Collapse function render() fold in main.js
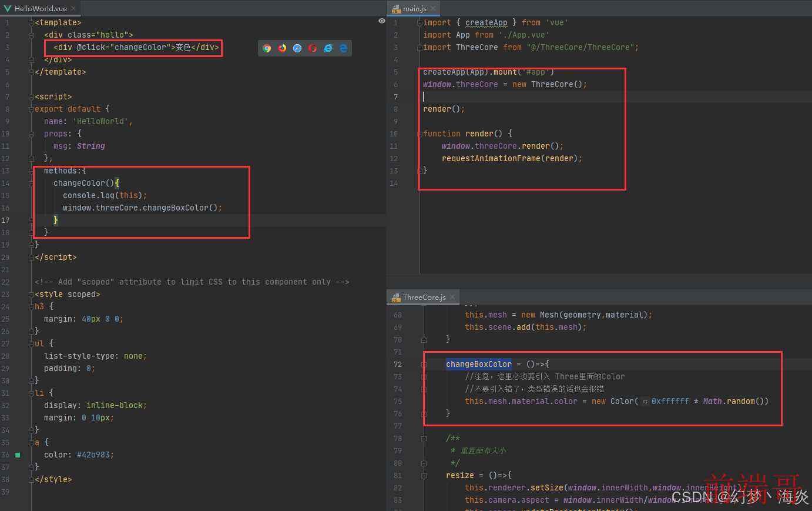This screenshot has width=812, height=511. pos(420,133)
